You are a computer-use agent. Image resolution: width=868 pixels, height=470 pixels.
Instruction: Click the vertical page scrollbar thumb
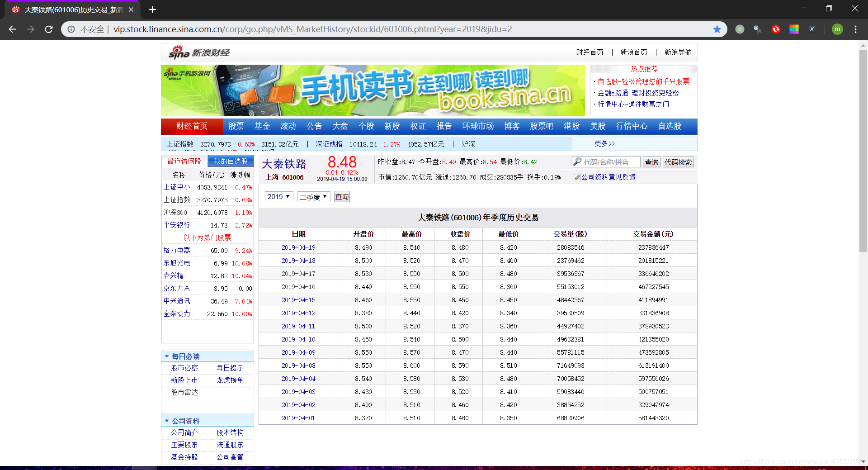pos(863,151)
